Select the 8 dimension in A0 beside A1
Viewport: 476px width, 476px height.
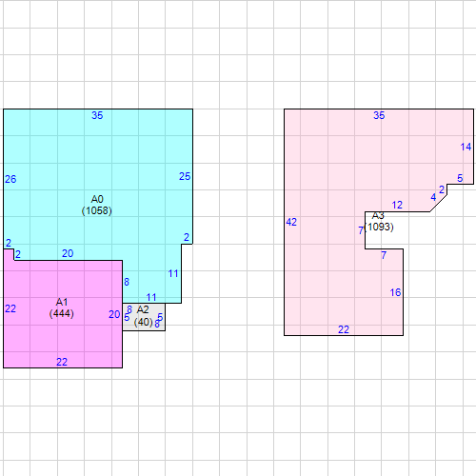[127, 282]
